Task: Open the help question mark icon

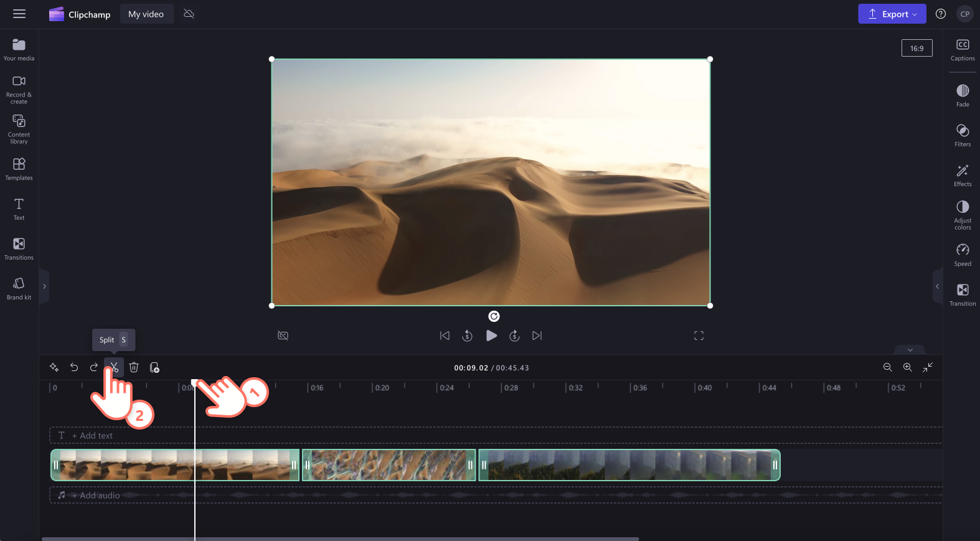Action: click(x=941, y=14)
